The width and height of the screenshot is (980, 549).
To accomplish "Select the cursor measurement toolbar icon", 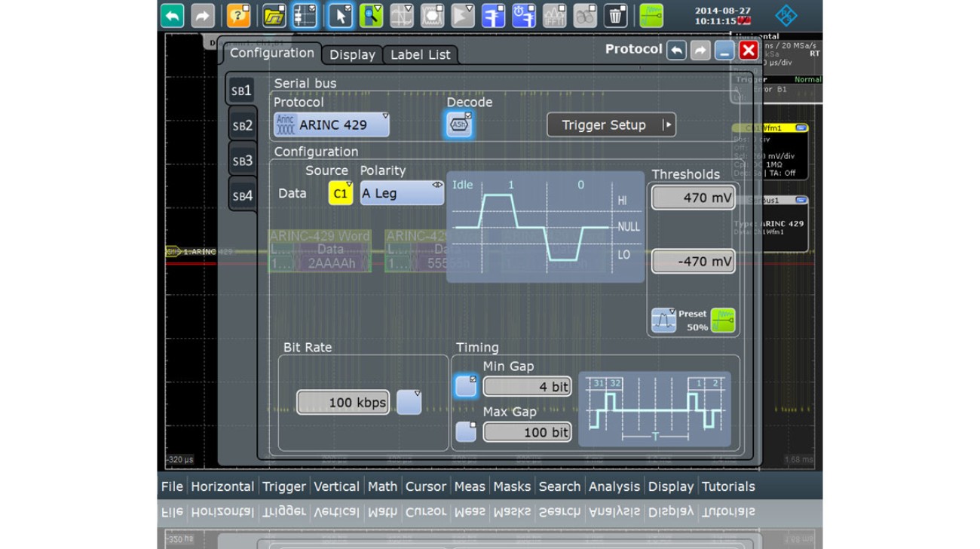I will [401, 16].
